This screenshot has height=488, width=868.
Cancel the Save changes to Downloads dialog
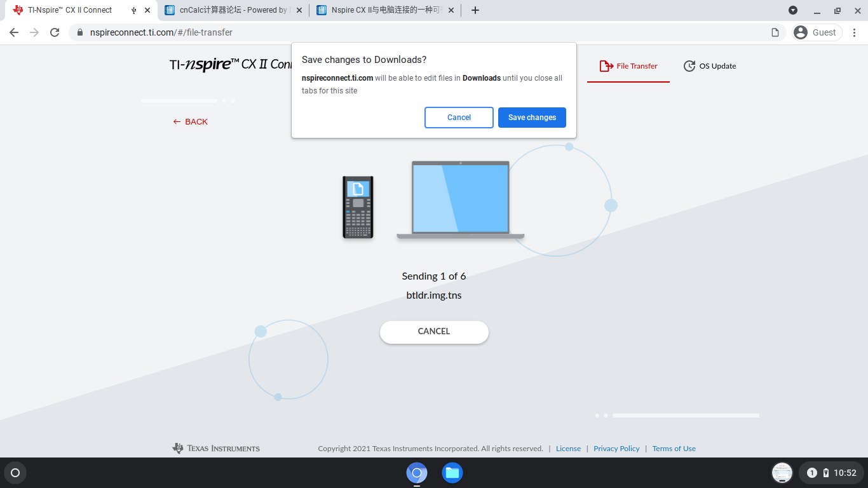[459, 118]
